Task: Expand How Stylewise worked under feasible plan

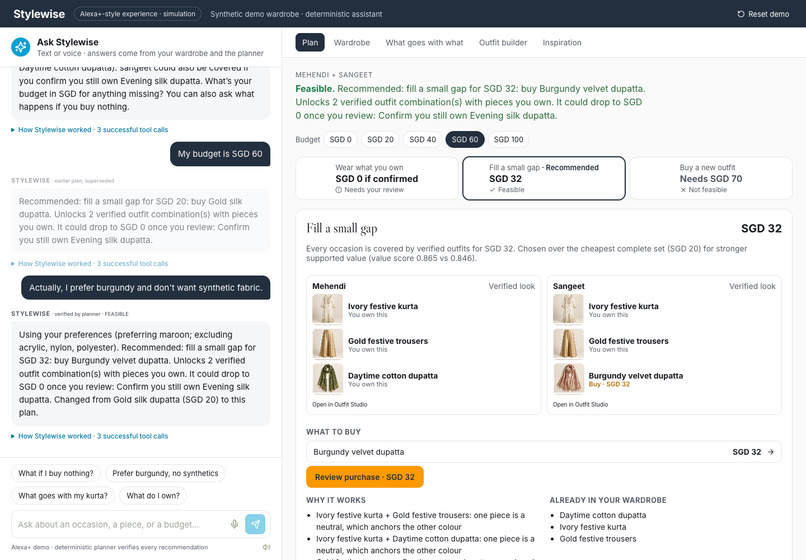Action: [90, 436]
